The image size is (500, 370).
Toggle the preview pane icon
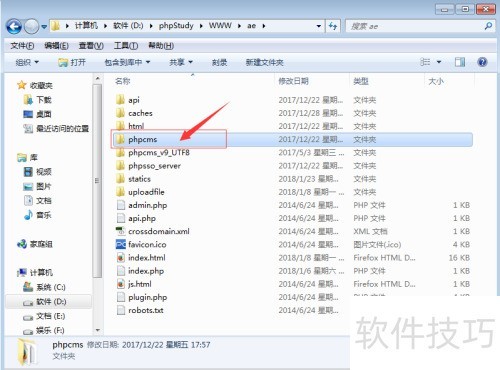[460, 62]
